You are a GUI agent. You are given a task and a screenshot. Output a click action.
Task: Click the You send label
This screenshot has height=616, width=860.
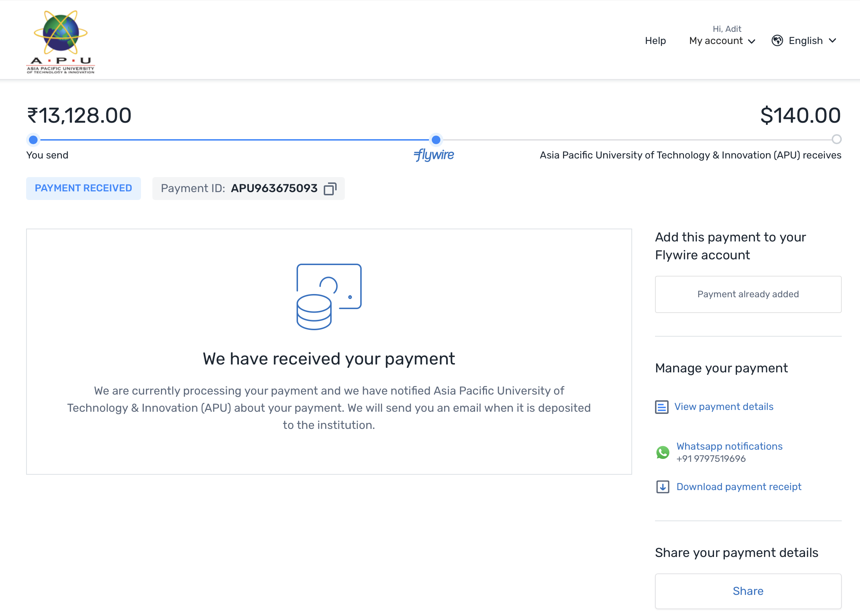(47, 155)
